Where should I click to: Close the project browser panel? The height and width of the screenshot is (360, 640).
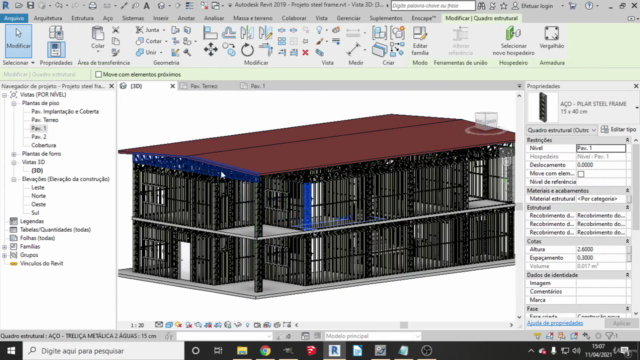tap(111, 86)
